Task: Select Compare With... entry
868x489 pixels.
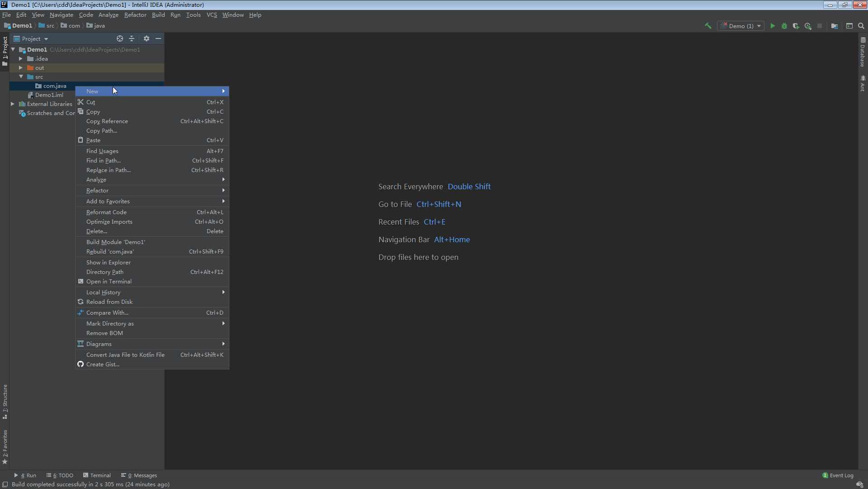Action: [x=152, y=312]
